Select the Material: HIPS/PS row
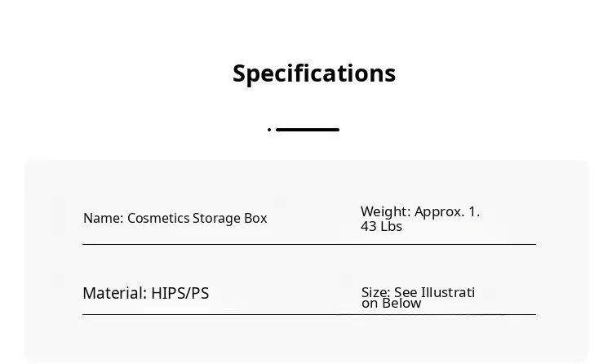 145,293
